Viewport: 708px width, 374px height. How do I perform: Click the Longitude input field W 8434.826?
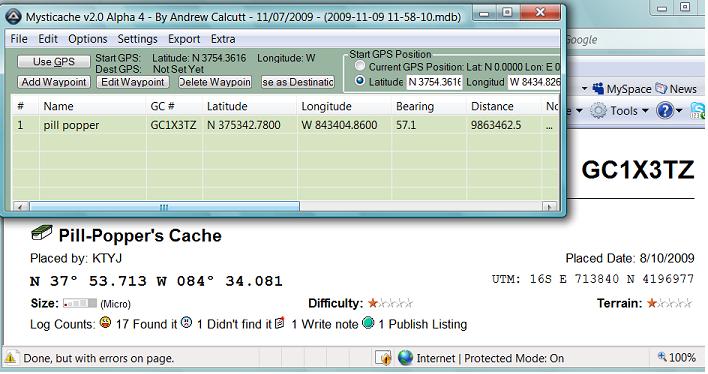point(534,82)
